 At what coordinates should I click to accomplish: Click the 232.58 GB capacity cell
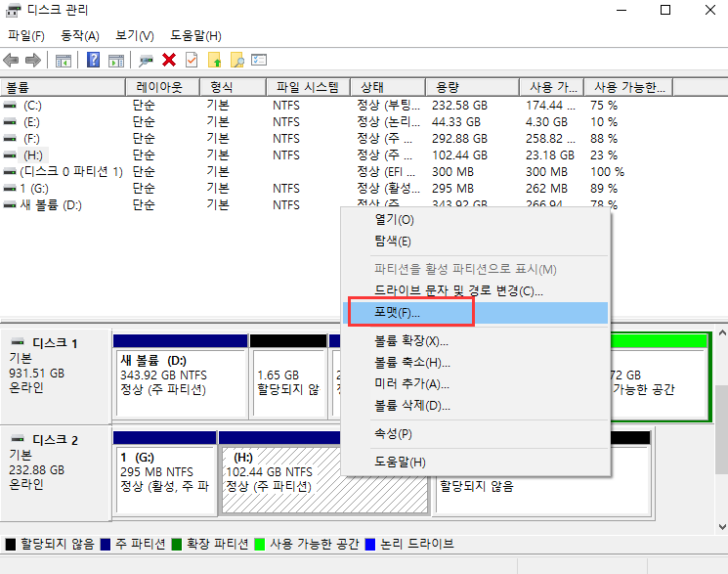click(x=459, y=106)
